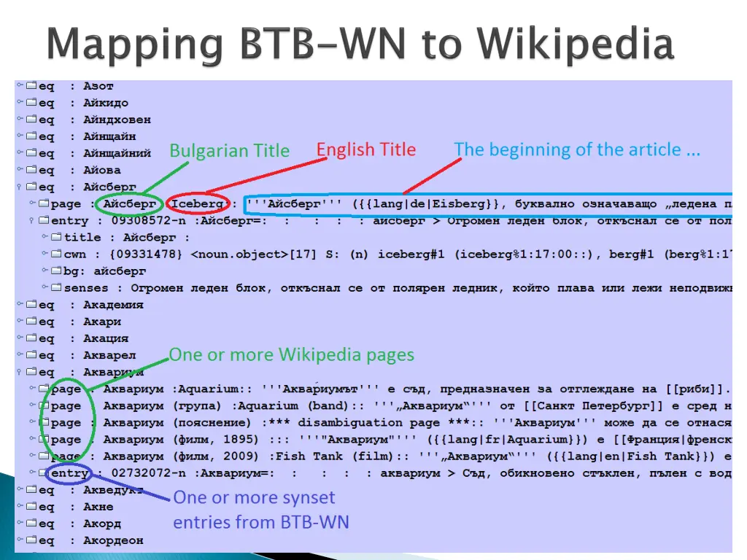
Task: Select page row 'Аквариум :Aquarium::'
Action: click(391, 389)
